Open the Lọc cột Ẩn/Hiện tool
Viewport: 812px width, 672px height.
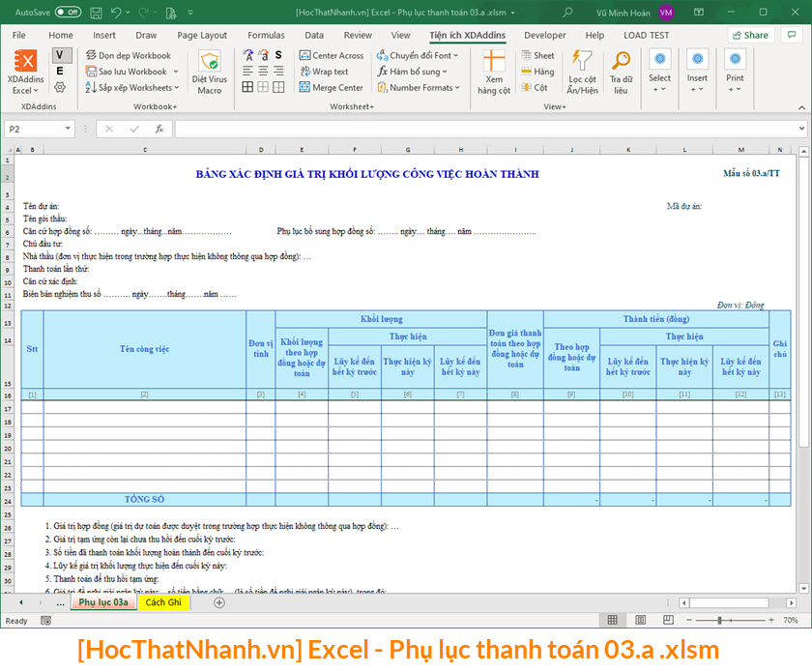click(581, 70)
